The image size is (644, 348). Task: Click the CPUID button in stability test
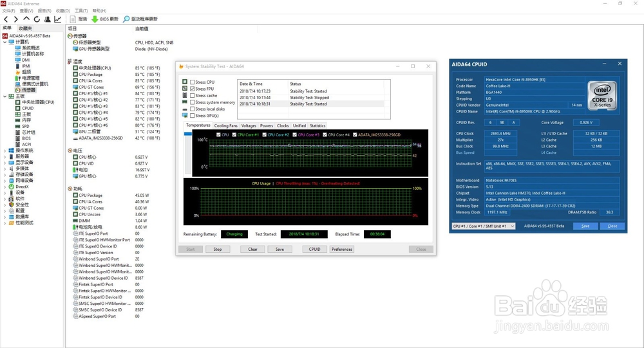coord(315,249)
